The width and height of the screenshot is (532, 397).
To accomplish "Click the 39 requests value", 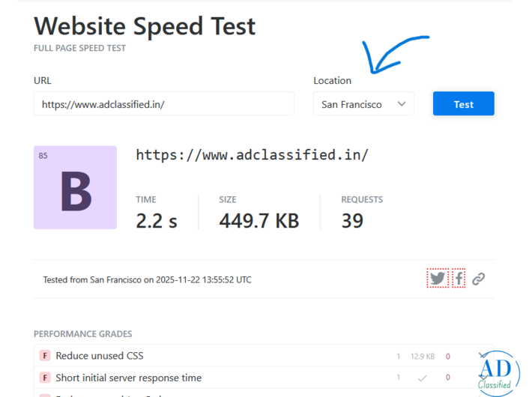I will point(352,221).
